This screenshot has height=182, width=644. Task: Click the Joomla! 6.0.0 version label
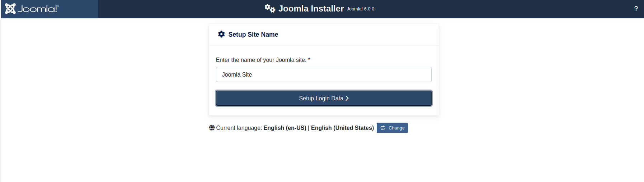pos(360,9)
